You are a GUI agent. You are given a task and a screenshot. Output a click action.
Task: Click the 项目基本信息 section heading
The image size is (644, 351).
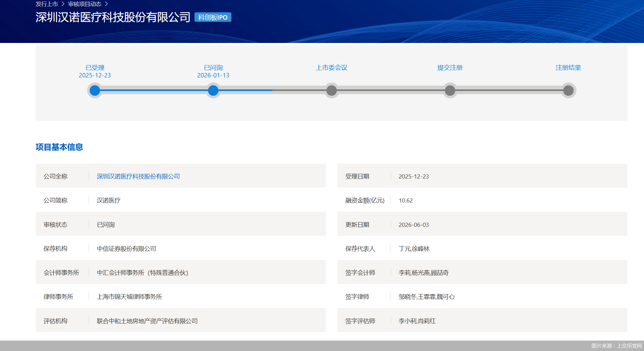[x=59, y=147]
